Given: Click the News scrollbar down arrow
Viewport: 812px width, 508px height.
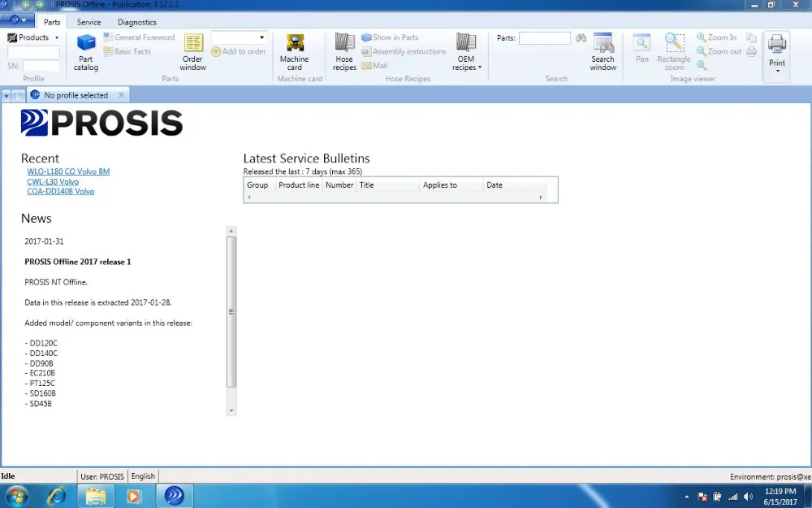Looking at the screenshot, I should click(231, 410).
